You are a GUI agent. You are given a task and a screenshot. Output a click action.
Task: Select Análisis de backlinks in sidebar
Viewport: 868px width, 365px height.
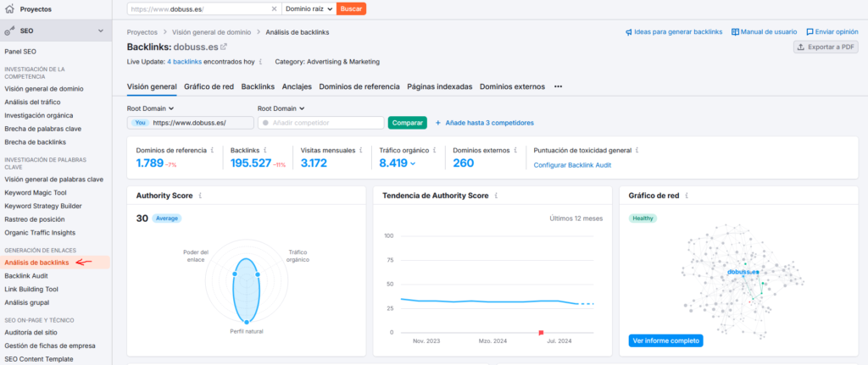pos(36,263)
